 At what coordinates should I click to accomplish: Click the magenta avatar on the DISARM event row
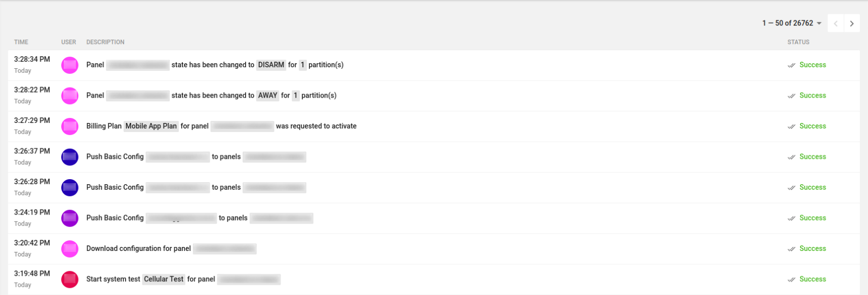click(69, 65)
